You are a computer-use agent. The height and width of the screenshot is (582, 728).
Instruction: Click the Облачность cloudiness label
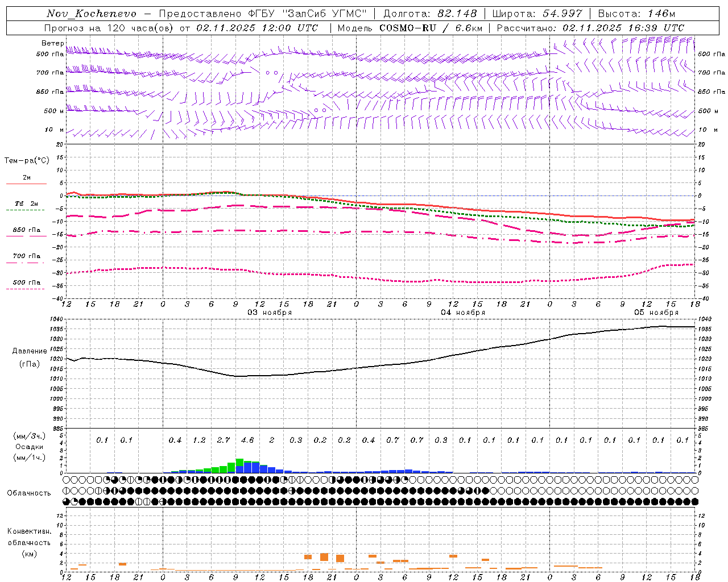click(x=29, y=493)
